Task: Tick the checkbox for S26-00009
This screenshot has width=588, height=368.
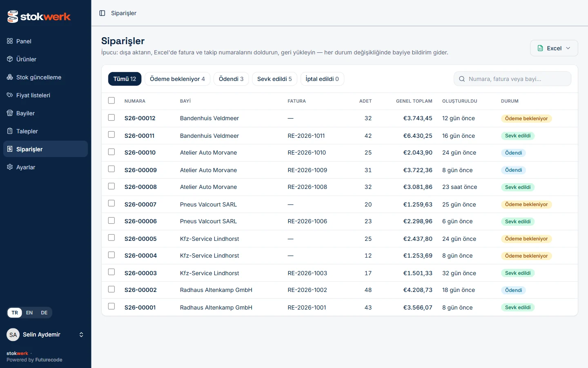Action: coord(111,169)
